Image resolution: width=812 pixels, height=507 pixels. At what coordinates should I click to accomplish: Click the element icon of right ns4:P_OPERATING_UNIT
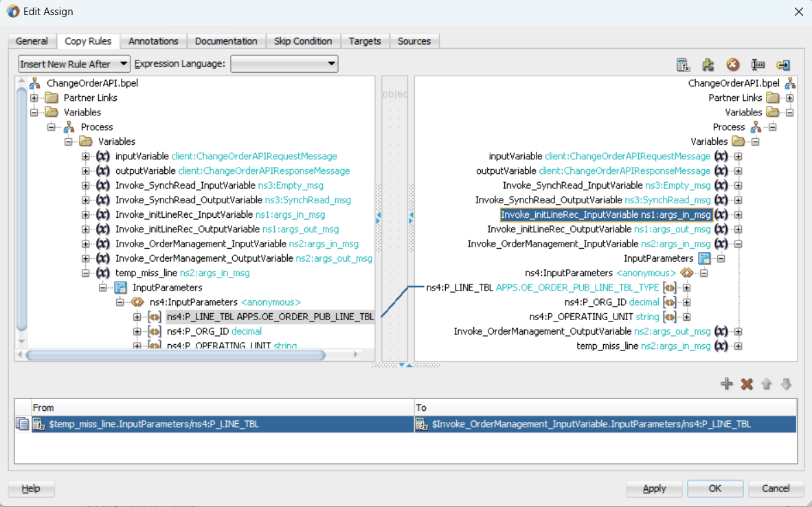pyautogui.click(x=670, y=317)
